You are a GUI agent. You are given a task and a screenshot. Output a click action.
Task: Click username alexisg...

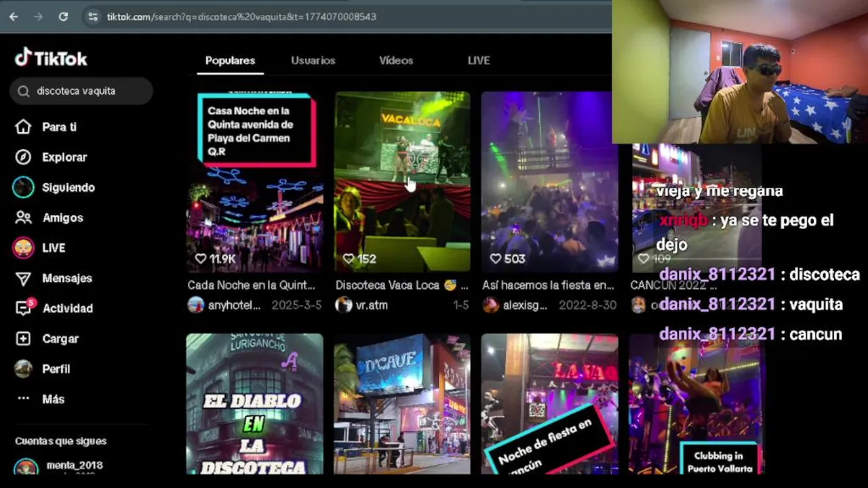coord(525,306)
